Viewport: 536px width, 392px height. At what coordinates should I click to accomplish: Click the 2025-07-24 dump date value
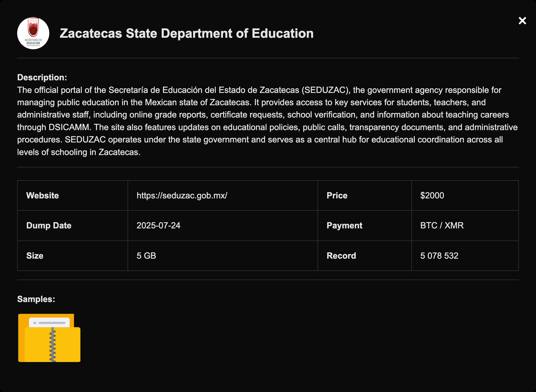pyautogui.click(x=158, y=225)
